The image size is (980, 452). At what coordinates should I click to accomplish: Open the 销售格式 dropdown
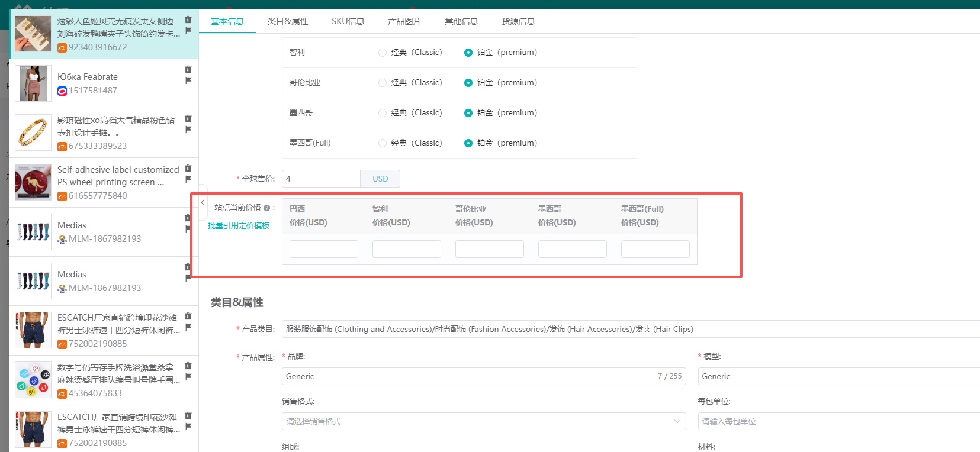484,421
